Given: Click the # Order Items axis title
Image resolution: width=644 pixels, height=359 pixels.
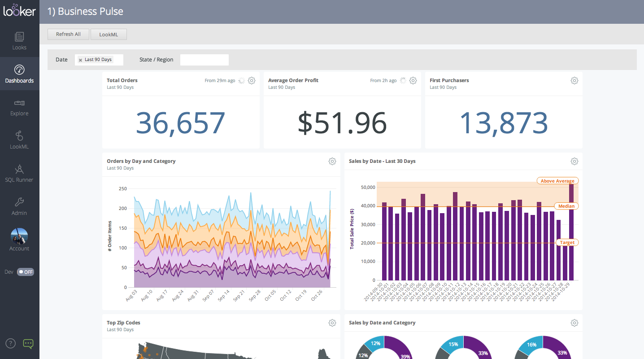Looking at the screenshot, I should (x=110, y=236).
